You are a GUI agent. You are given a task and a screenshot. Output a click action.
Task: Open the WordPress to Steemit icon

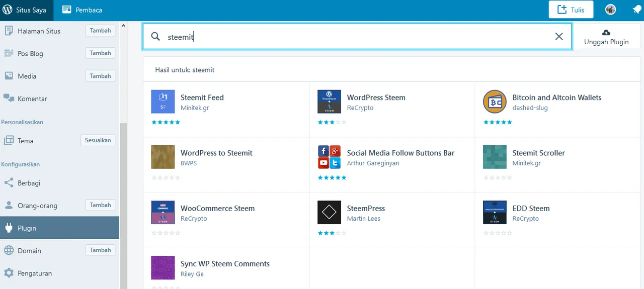tap(163, 157)
